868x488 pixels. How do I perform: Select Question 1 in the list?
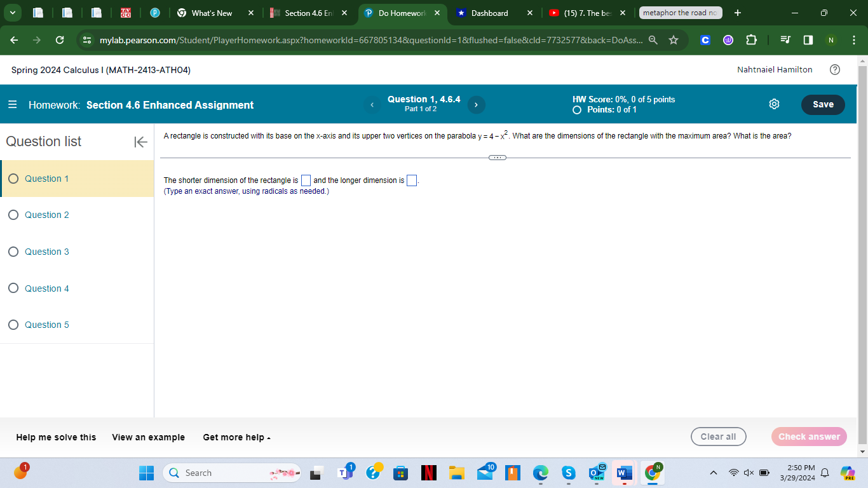pos(77,179)
